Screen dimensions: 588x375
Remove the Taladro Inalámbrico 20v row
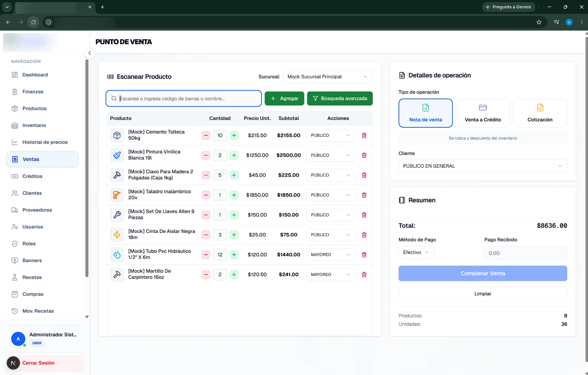click(x=364, y=195)
